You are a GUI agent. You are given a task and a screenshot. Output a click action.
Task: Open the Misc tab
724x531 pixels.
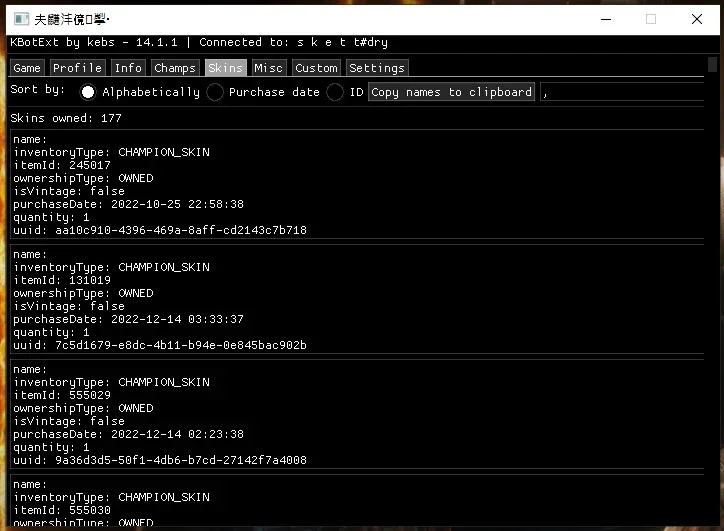coord(269,68)
